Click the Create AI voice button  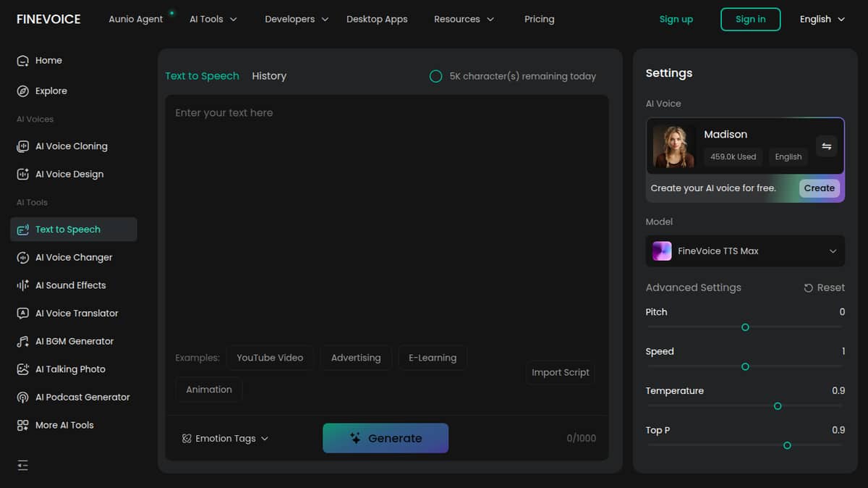pyautogui.click(x=820, y=188)
